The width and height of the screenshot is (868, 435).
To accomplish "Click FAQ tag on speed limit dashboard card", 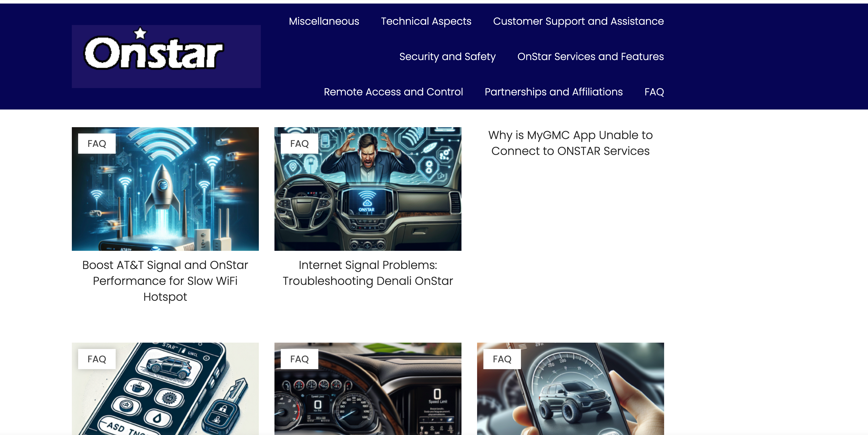I will pos(299,359).
